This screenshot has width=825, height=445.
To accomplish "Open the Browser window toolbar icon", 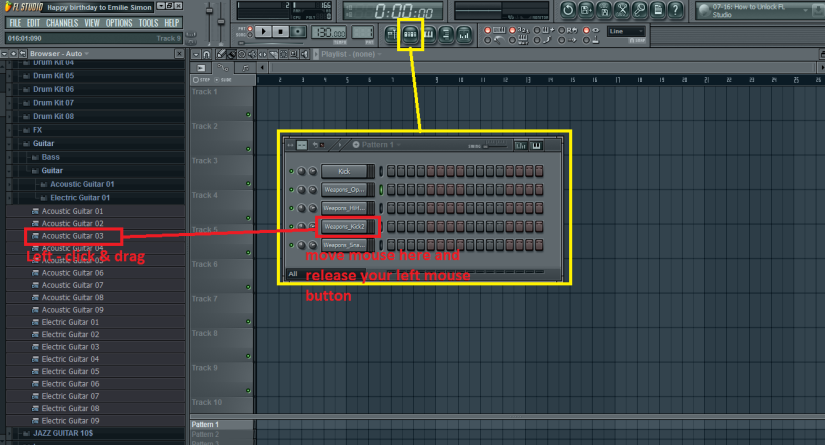I will coord(446,35).
